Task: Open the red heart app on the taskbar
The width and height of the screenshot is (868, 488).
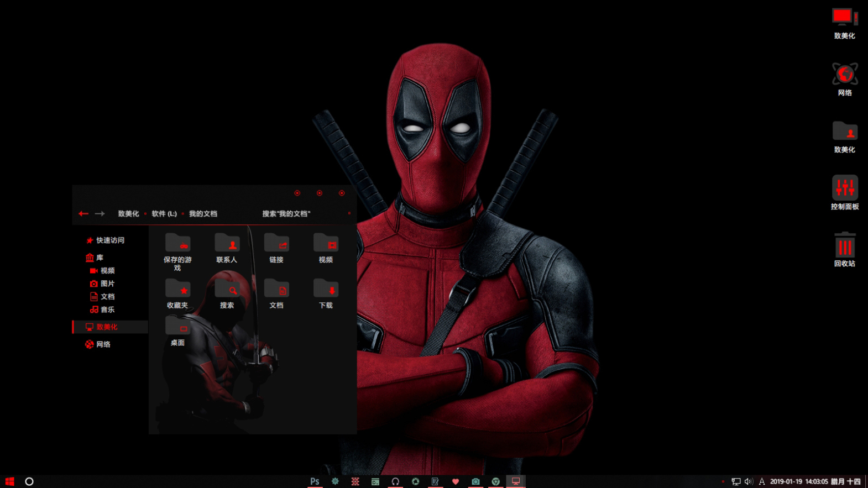Action: coord(456,481)
